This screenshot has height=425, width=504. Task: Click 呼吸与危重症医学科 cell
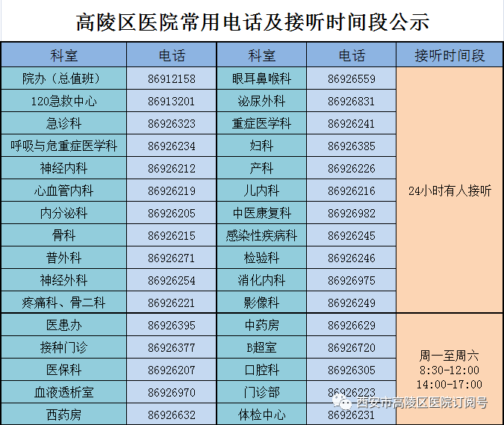[63, 146]
